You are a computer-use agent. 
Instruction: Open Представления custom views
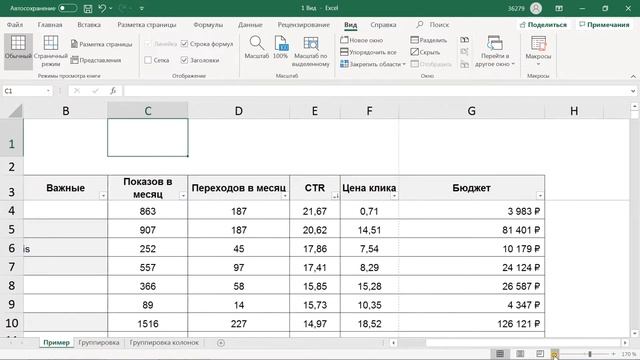tap(96, 60)
